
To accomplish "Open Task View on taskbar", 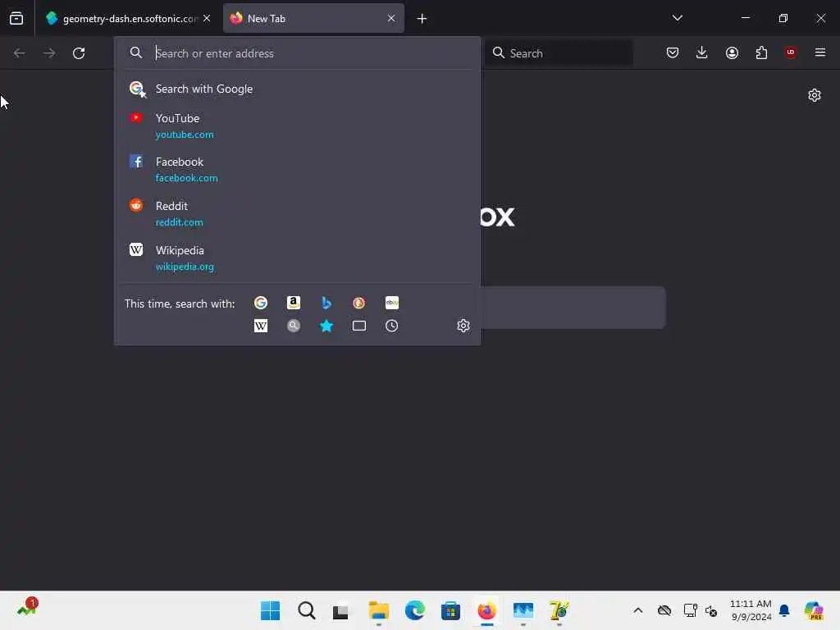I will coord(340,611).
